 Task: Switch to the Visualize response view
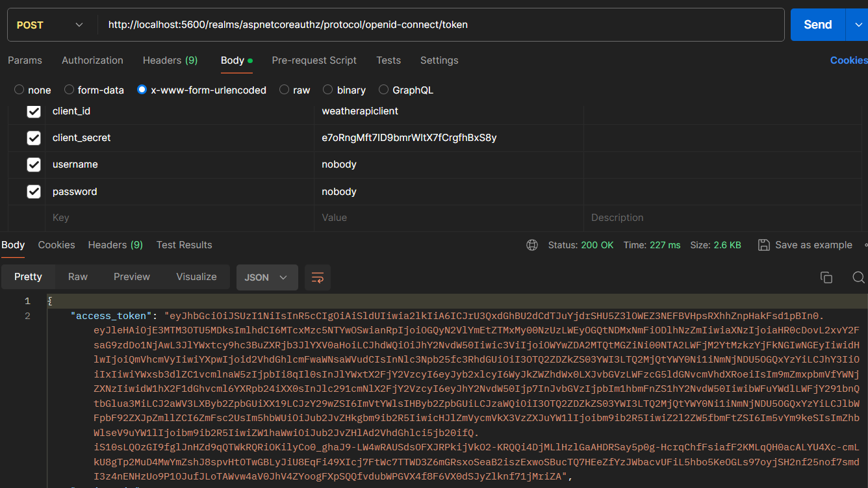(196, 277)
